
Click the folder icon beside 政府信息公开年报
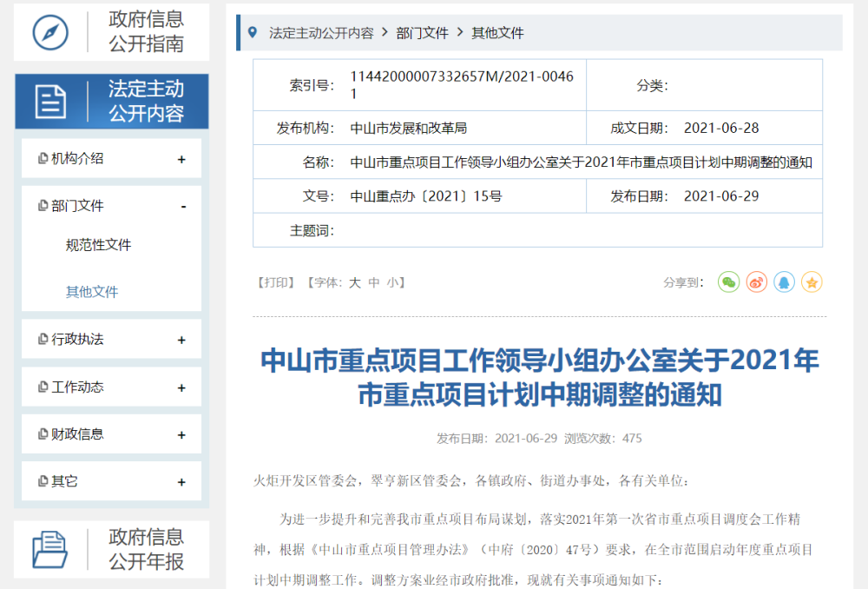click(51, 548)
